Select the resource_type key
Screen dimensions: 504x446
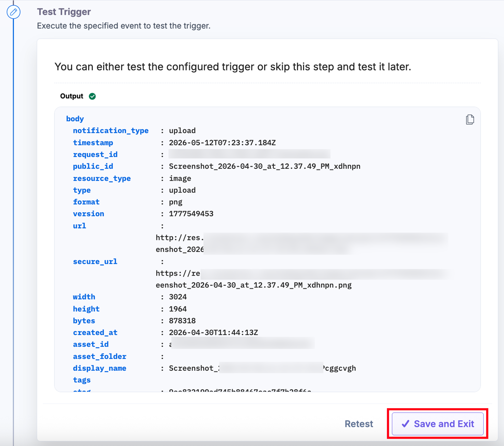(x=102, y=178)
